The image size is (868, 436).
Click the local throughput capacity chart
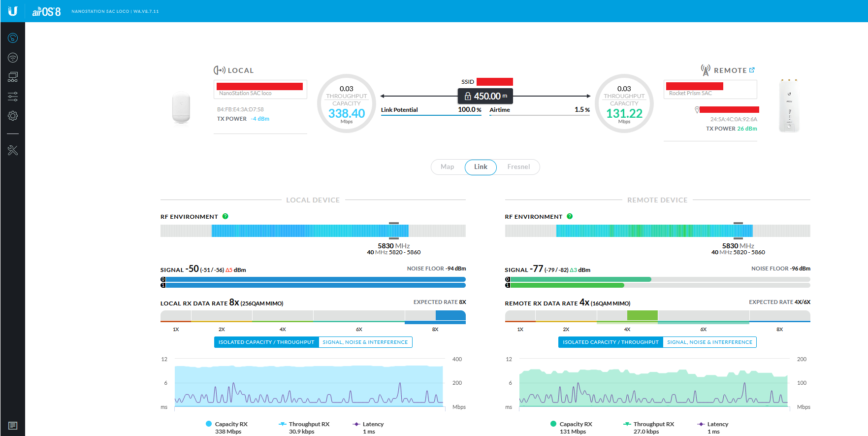(309, 383)
